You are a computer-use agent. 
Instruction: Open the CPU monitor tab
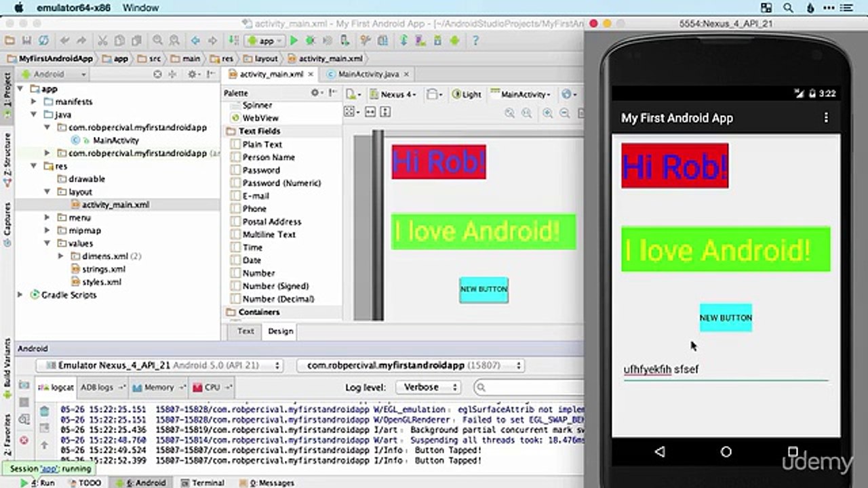point(211,387)
